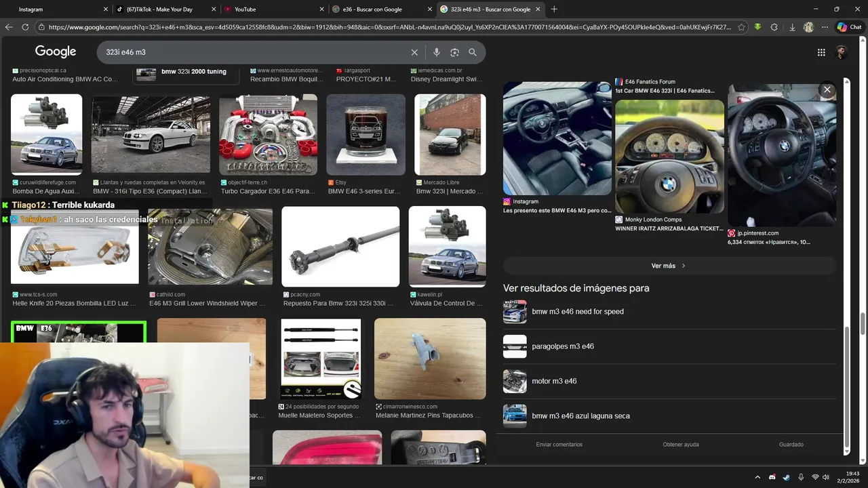
Task: Clear the Google search box text
Action: (414, 52)
